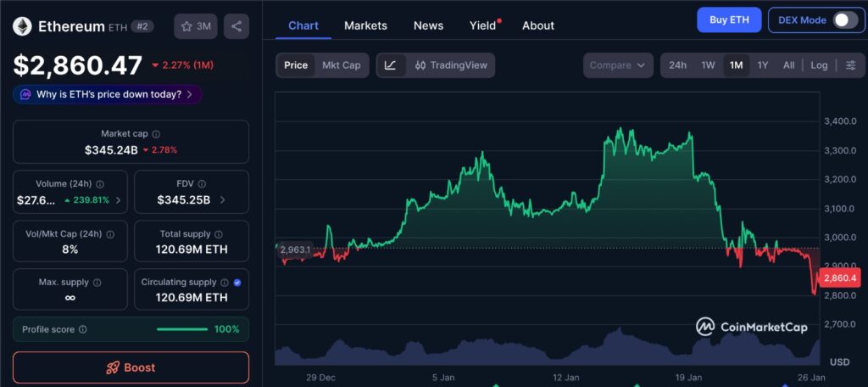Screen dimensions: 868x387
Task: Set chart range to 1Y
Action: click(763, 65)
